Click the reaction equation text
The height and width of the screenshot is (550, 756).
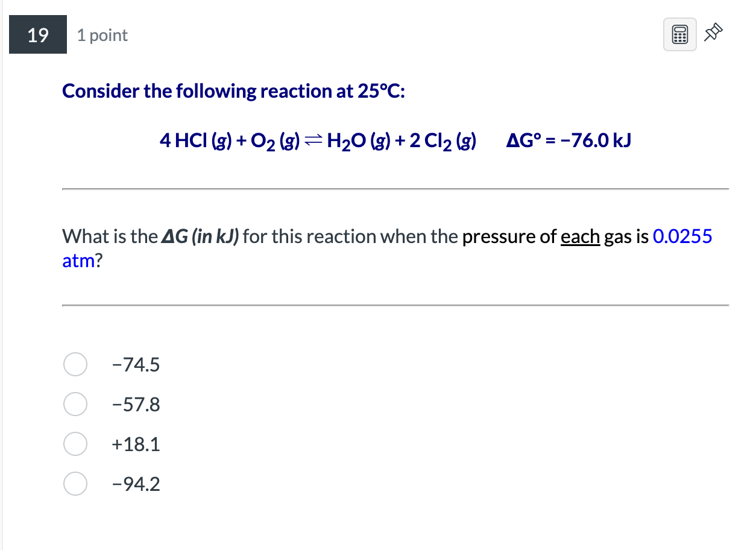pos(318,140)
